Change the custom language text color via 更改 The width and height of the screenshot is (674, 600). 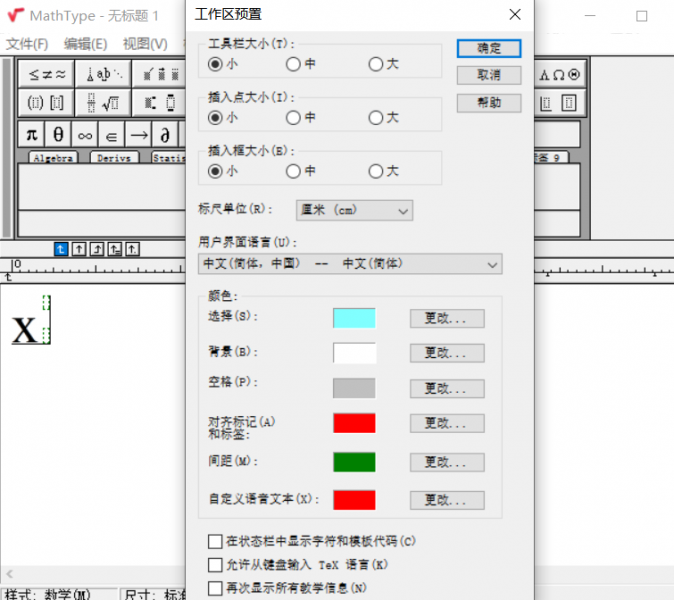point(447,500)
